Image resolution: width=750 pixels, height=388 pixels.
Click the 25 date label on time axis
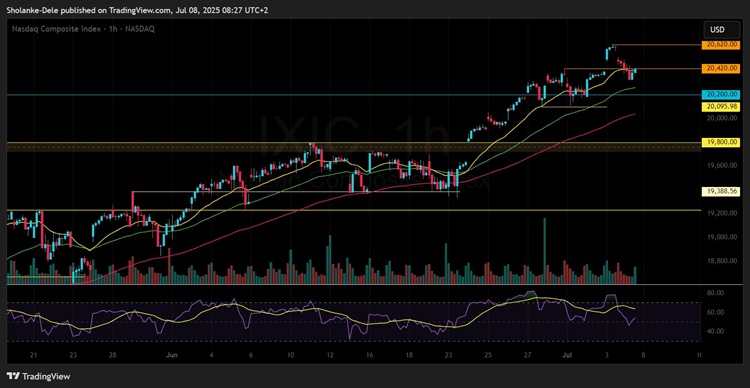coord(487,355)
